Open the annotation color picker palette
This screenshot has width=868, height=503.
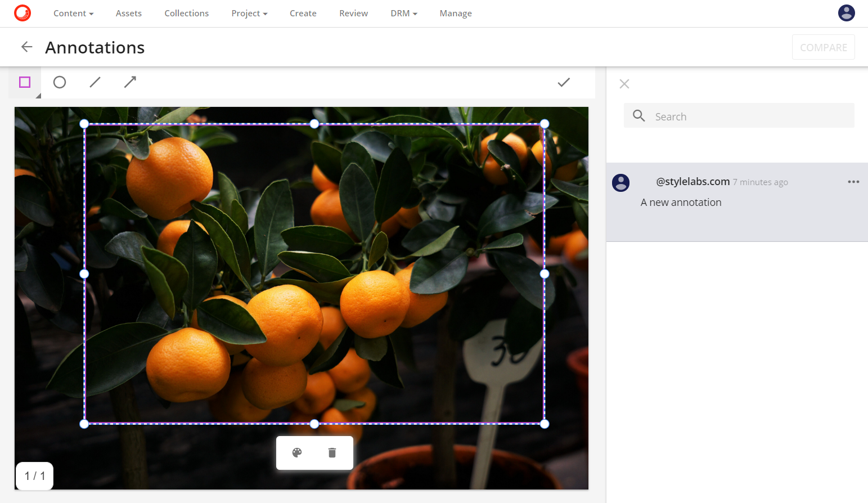(297, 452)
